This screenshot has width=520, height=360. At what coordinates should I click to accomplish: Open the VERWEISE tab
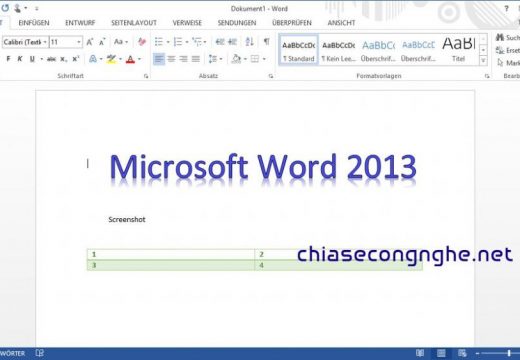187,23
